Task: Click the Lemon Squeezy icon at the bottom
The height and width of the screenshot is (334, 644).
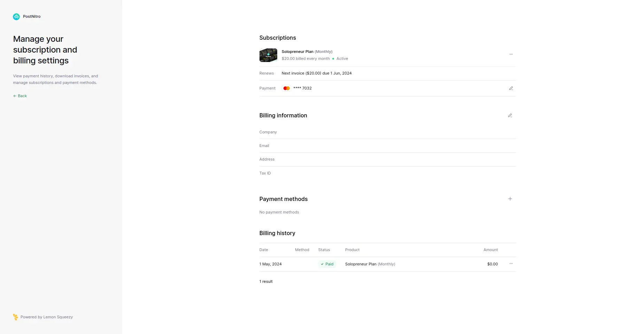Action: click(x=15, y=317)
